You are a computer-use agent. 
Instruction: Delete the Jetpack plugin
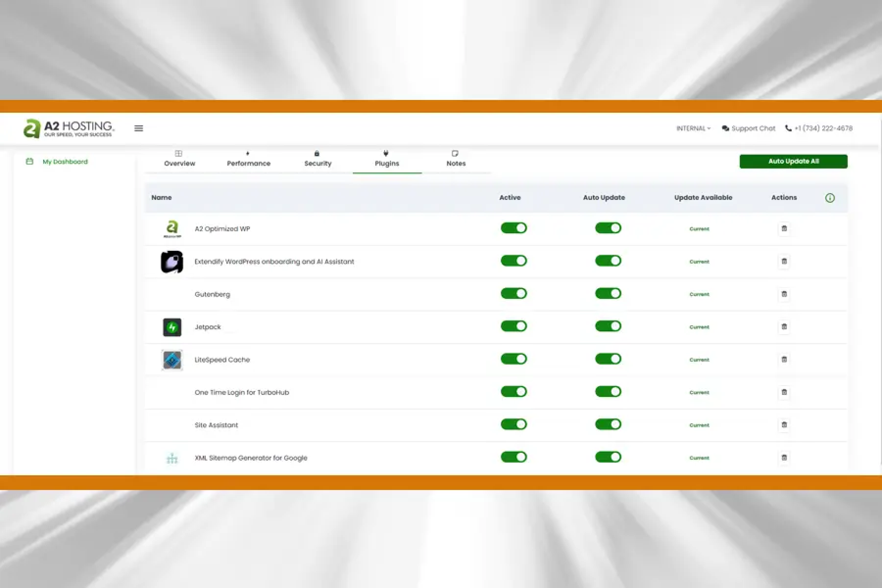pos(784,327)
